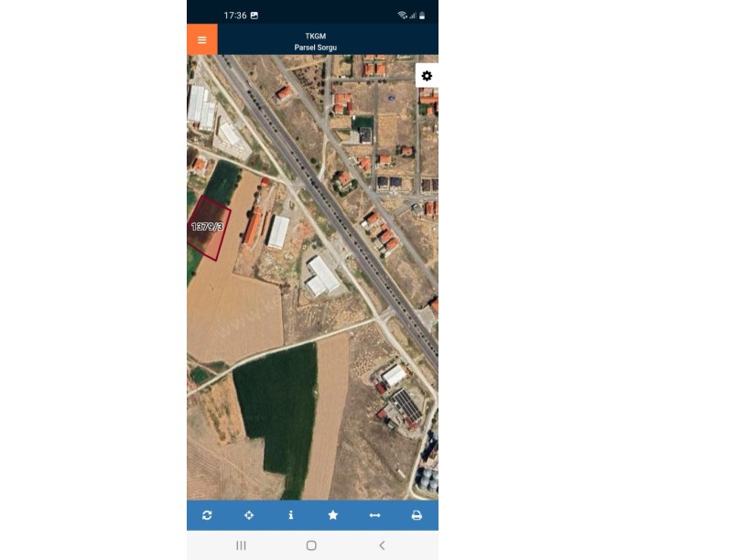The image size is (747, 560).
Task: Tap the battery indicator icon
Action: 422,16
